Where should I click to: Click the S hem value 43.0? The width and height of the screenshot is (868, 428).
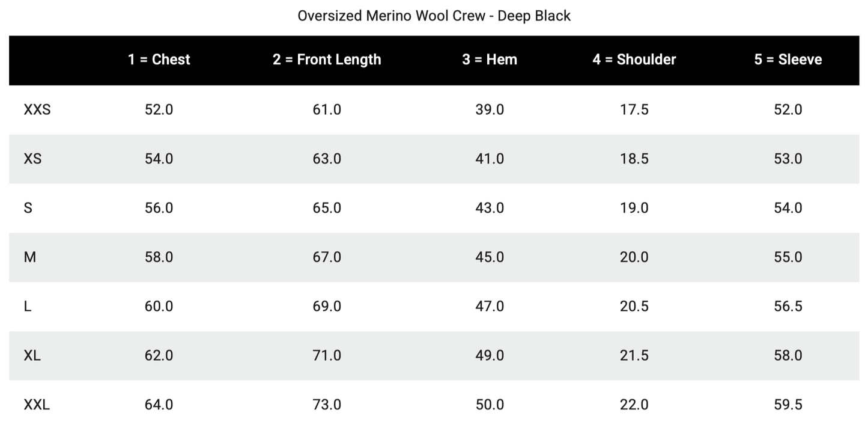point(490,208)
